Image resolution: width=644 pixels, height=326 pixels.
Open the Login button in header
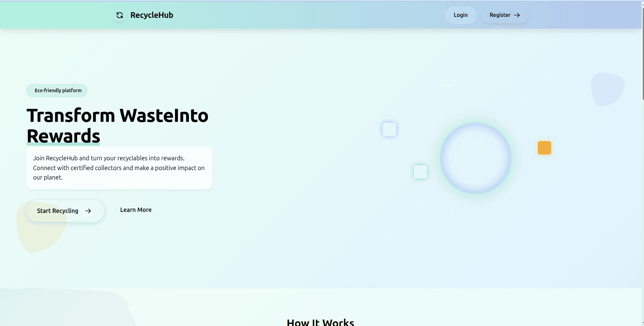tap(461, 15)
